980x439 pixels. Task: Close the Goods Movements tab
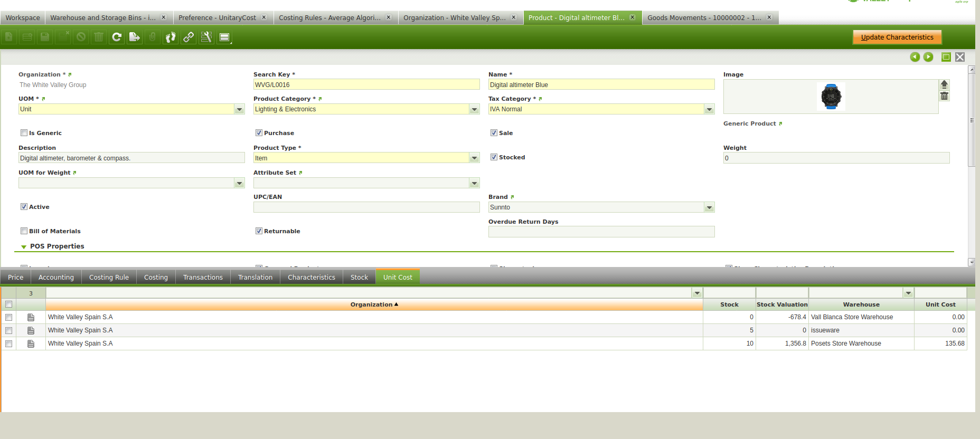click(769, 17)
